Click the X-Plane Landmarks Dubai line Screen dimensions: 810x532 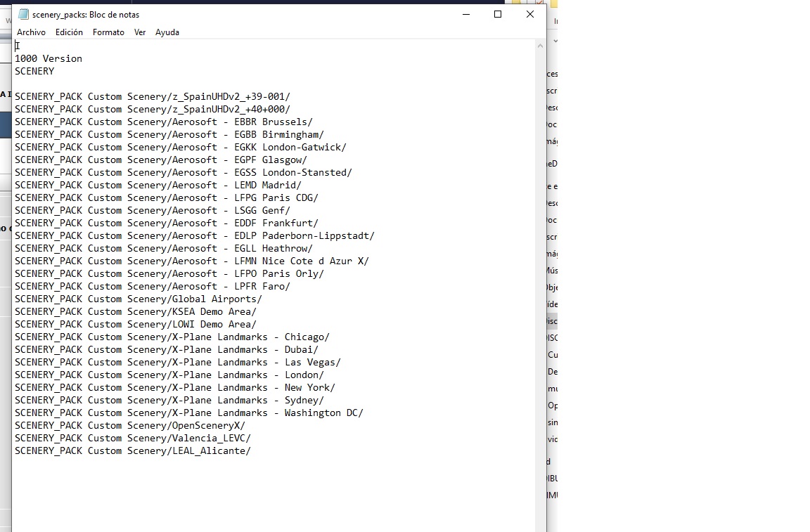(167, 350)
